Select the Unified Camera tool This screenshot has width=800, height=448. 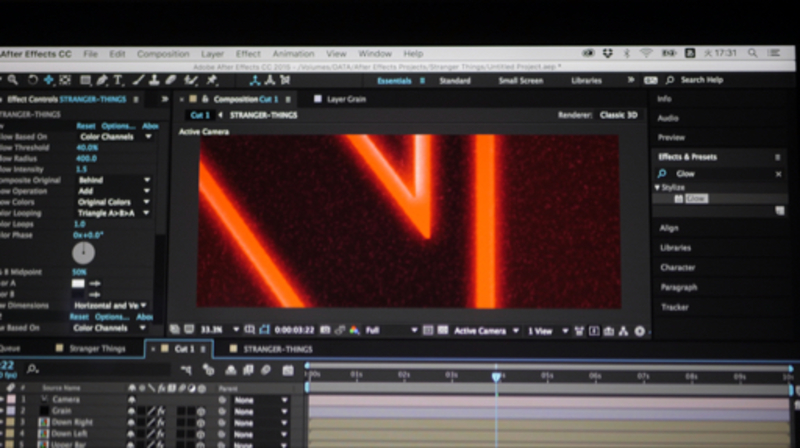[48, 80]
